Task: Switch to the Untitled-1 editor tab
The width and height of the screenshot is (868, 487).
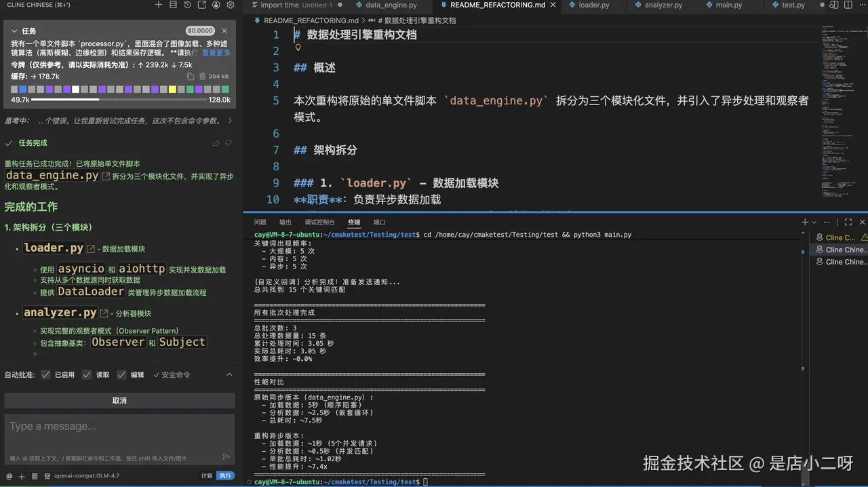Action: click(297, 5)
